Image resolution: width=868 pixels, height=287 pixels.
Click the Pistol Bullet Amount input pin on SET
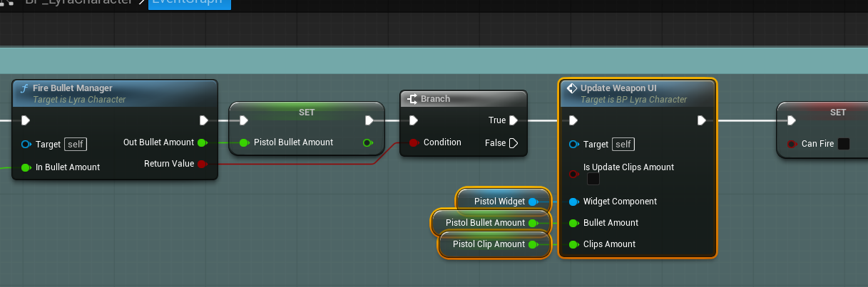(x=244, y=142)
